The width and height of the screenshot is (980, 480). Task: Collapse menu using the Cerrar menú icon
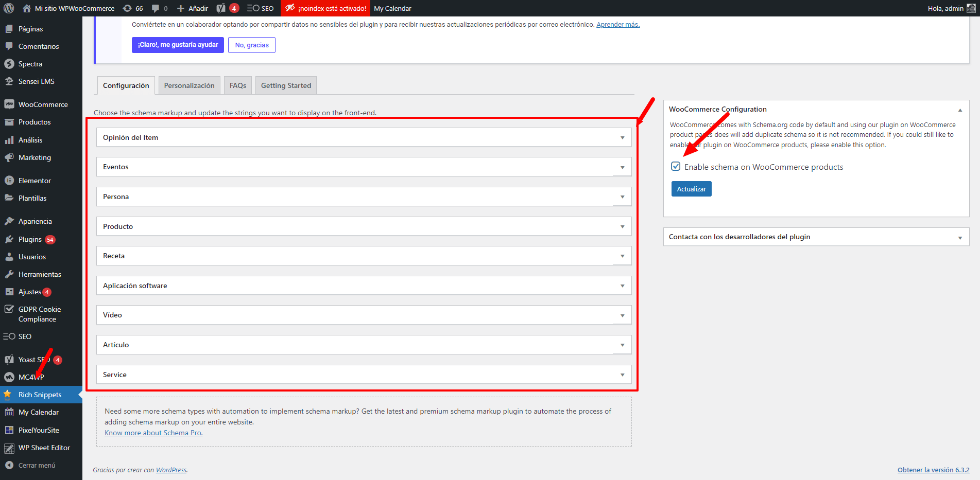coord(9,465)
